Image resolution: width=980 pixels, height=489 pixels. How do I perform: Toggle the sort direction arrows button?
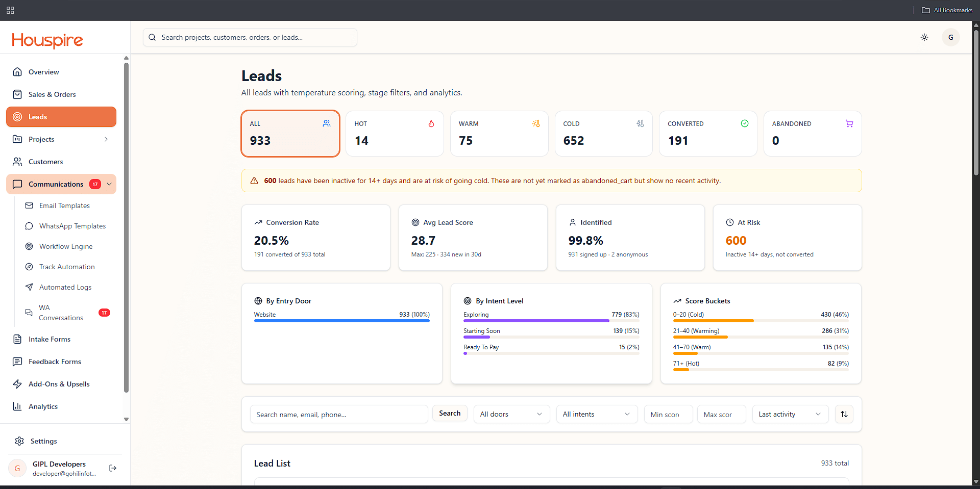click(844, 414)
